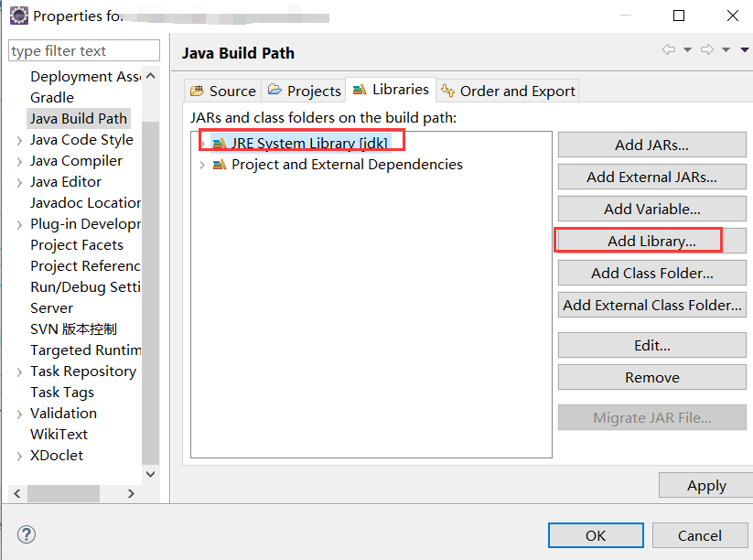The height and width of the screenshot is (560, 753).
Task: Click Add External JARs... button
Action: 651,177
